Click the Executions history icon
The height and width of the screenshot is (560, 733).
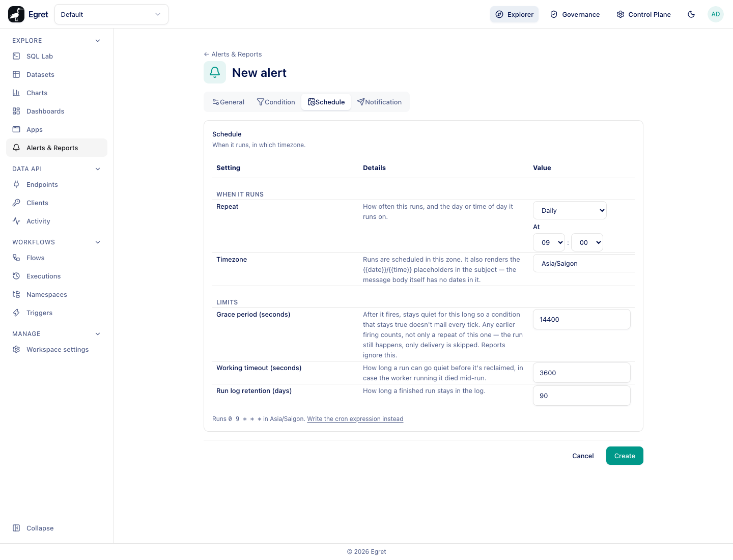click(x=16, y=276)
